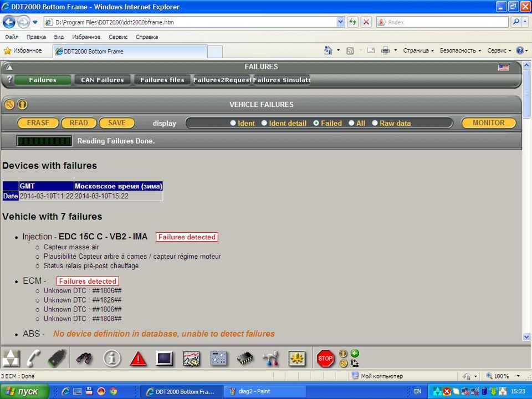Click the MONITOR button
This screenshot has height=399, width=532.
coord(489,123)
